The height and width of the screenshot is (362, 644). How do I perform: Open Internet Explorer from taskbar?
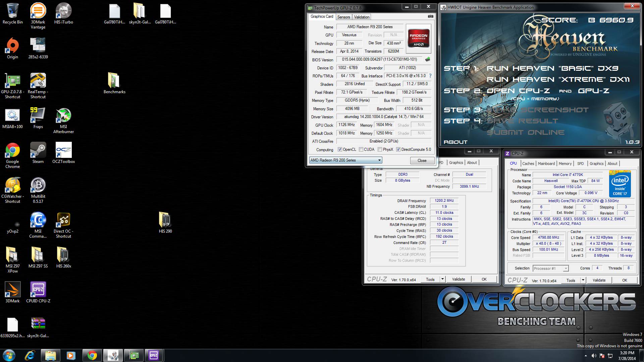[x=30, y=355]
